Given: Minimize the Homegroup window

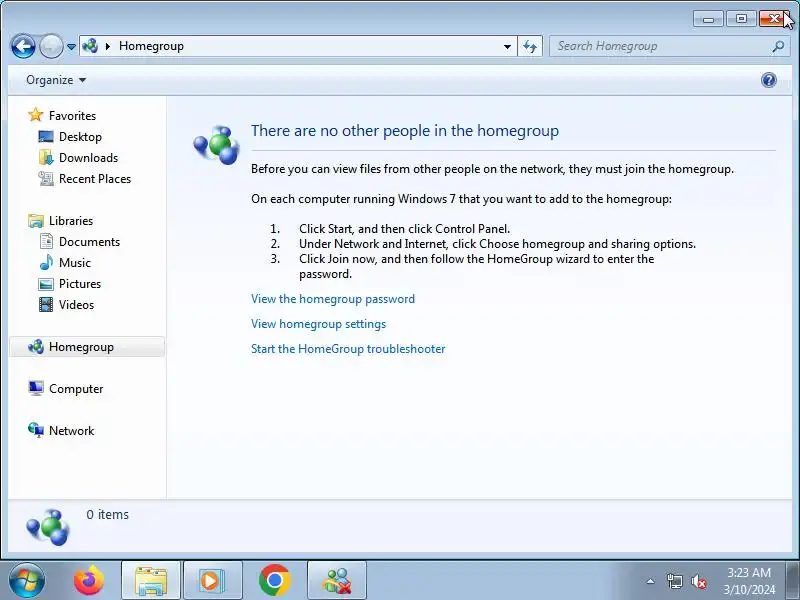Looking at the screenshot, I should point(708,19).
